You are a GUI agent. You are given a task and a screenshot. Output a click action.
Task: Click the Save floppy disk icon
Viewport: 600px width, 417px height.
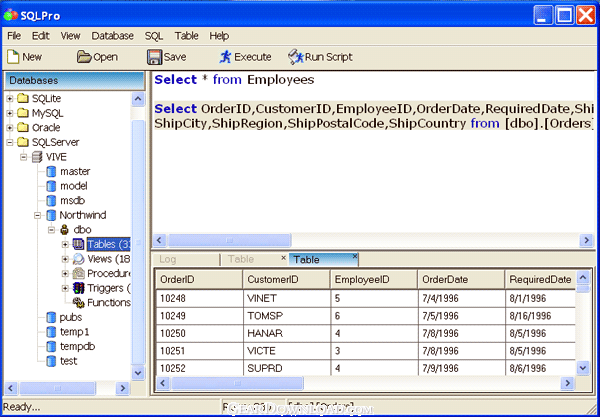pyautogui.click(x=155, y=57)
